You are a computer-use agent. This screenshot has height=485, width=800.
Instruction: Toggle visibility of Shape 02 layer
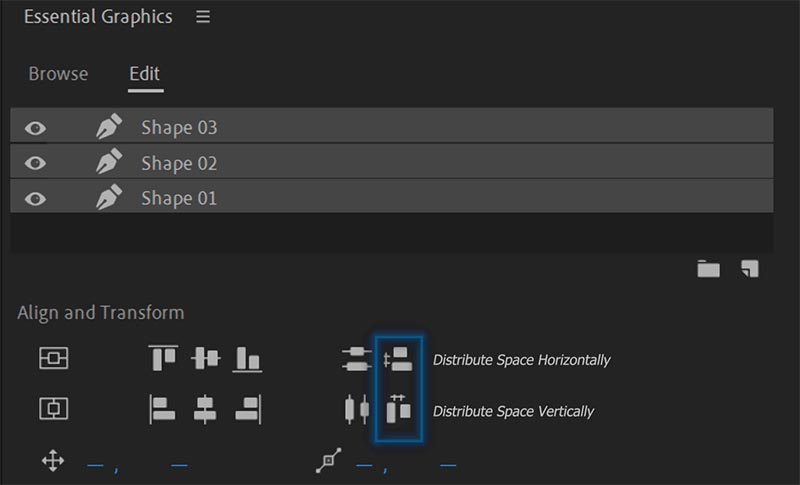click(35, 163)
